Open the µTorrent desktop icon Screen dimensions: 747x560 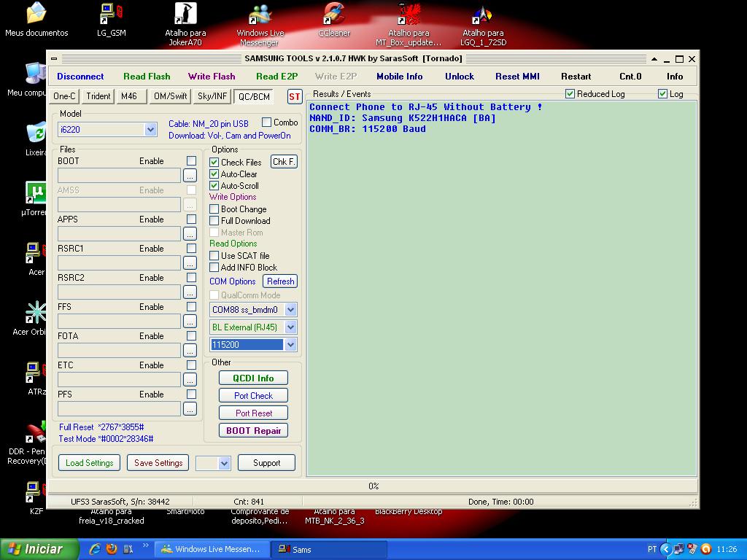click(36, 198)
